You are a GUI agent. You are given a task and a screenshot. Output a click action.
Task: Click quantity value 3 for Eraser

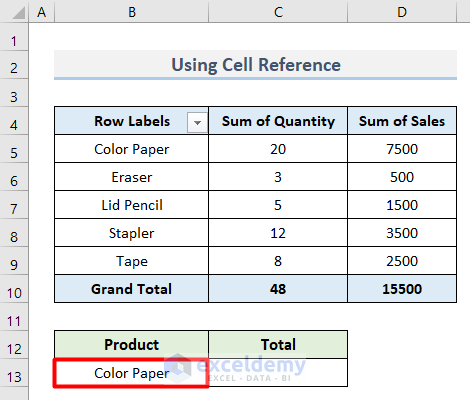[278, 177]
